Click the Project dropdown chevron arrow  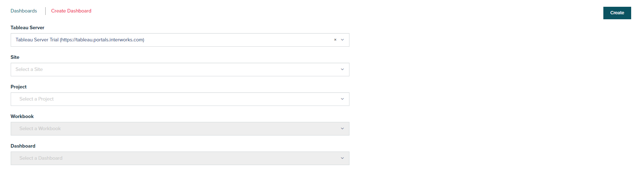tap(342, 99)
